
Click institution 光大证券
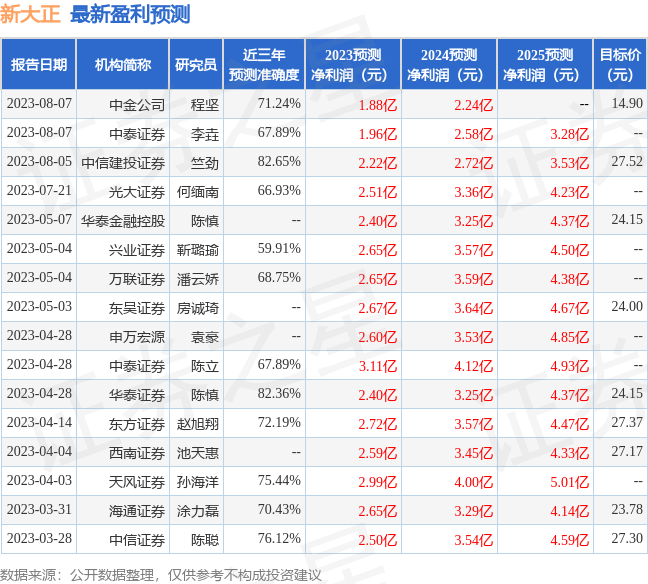[x=137, y=192]
